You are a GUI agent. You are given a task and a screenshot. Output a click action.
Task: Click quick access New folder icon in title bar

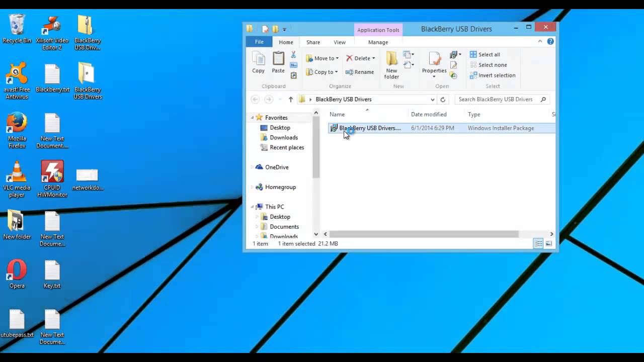(275, 29)
